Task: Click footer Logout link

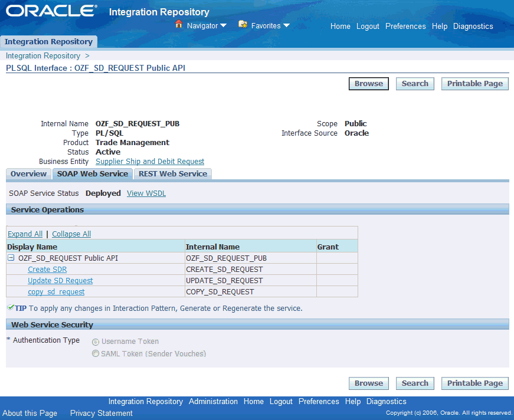Action: click(281, 401)
